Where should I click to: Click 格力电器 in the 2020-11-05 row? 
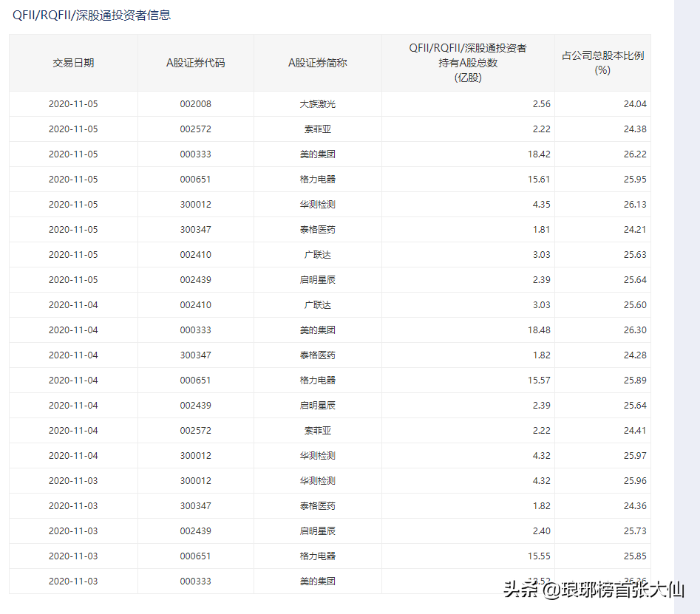317,180
